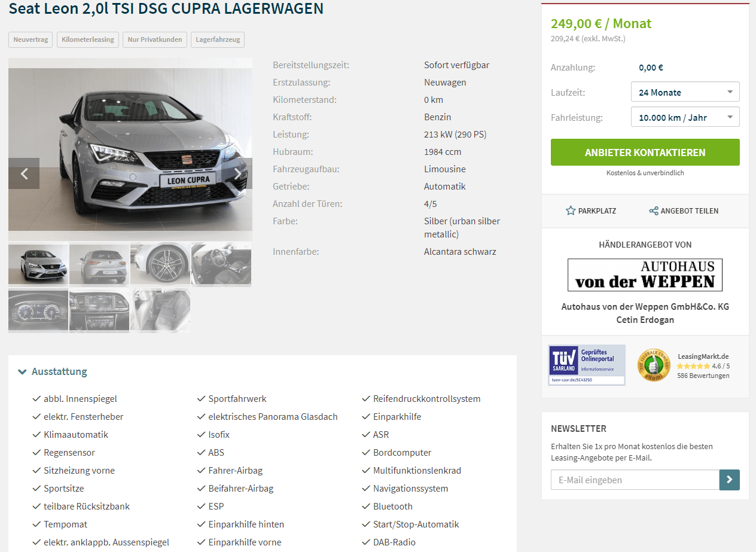Select the Lagerfahrzeug tag

(x=218, y=39)
